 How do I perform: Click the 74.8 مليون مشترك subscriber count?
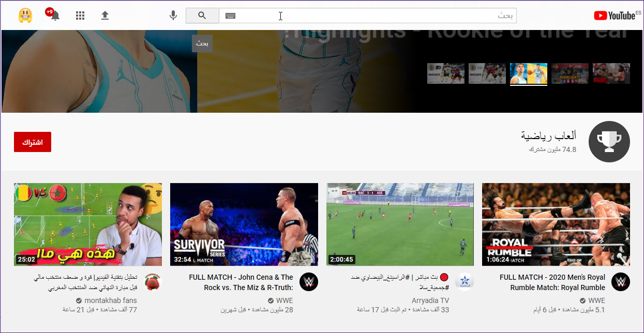pyautogui.click(x=552, y=149)
